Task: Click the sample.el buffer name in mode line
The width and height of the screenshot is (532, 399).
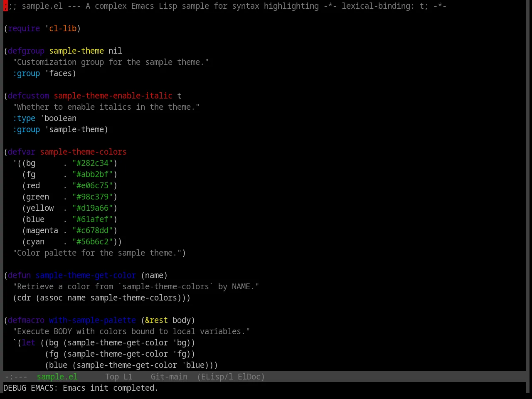Action: click(x=57, y=377)
